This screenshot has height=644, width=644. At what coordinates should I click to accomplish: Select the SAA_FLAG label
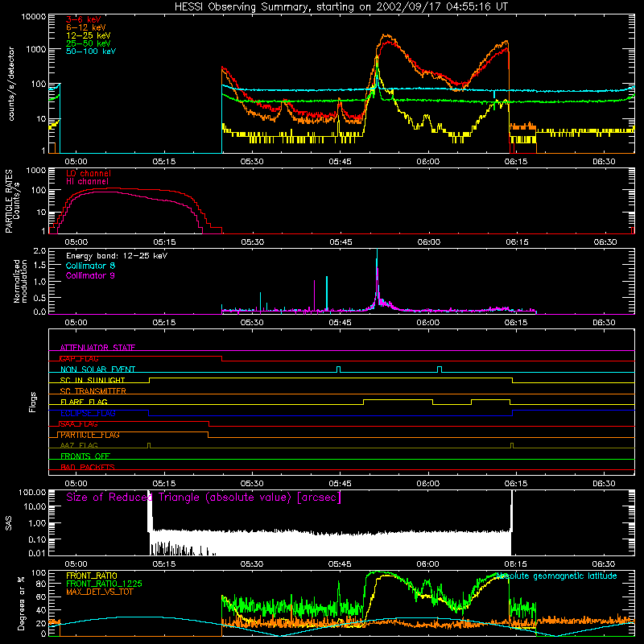[x=79, y=424]
